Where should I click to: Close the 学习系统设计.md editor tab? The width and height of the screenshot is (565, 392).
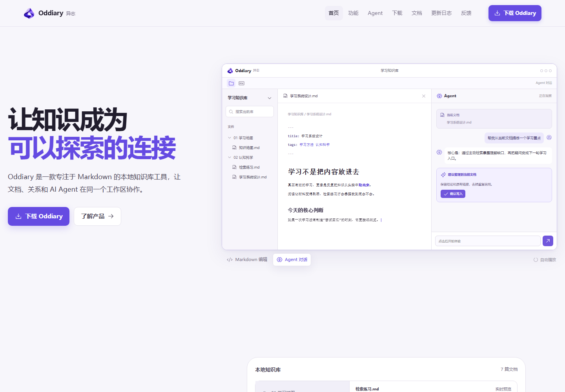pyautogui.click(x=424, y=96)
